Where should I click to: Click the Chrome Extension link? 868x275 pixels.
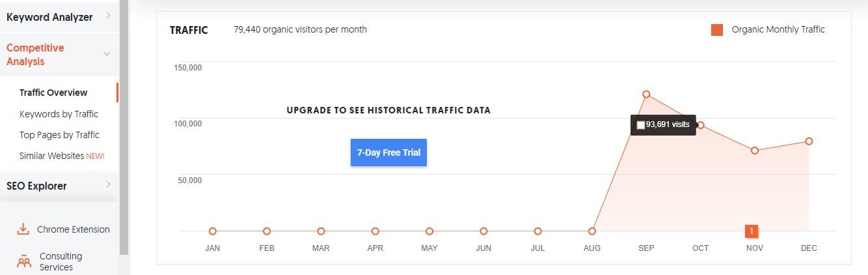point(74,229)
